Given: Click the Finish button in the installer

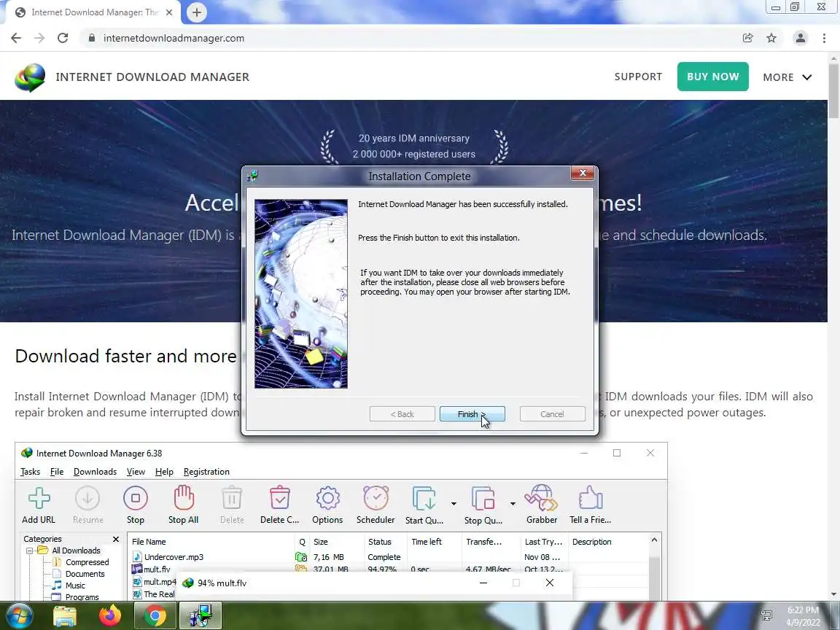Looking at the screenshot, I should (472, 414).
